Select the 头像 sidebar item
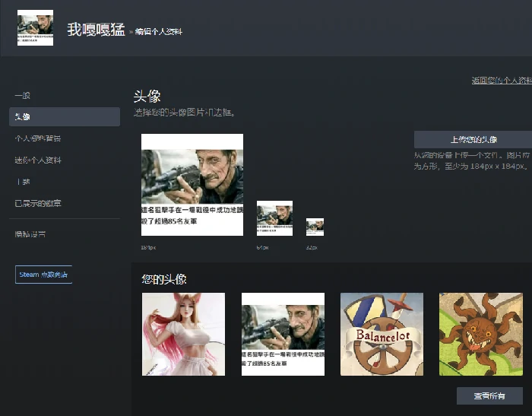Screen dimensions: 532x416 click(23, 116)
